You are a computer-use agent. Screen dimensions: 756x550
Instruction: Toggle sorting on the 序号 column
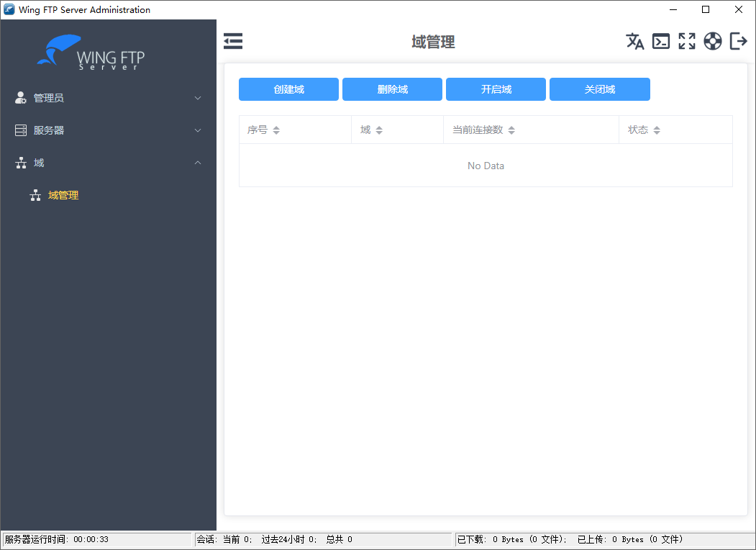276,130
